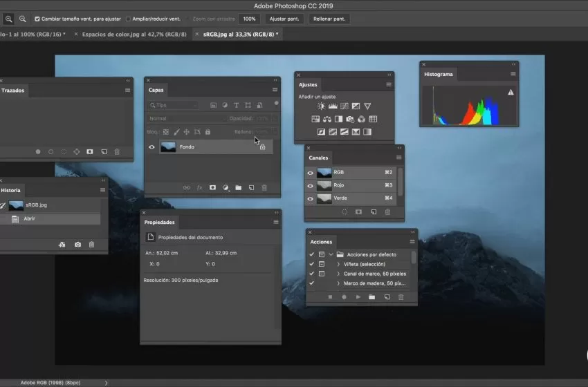The width and height of the screenshot is (588, 387).
Task: Toggle visibility of the Rojo channel
Action: (x=311, y=185)
